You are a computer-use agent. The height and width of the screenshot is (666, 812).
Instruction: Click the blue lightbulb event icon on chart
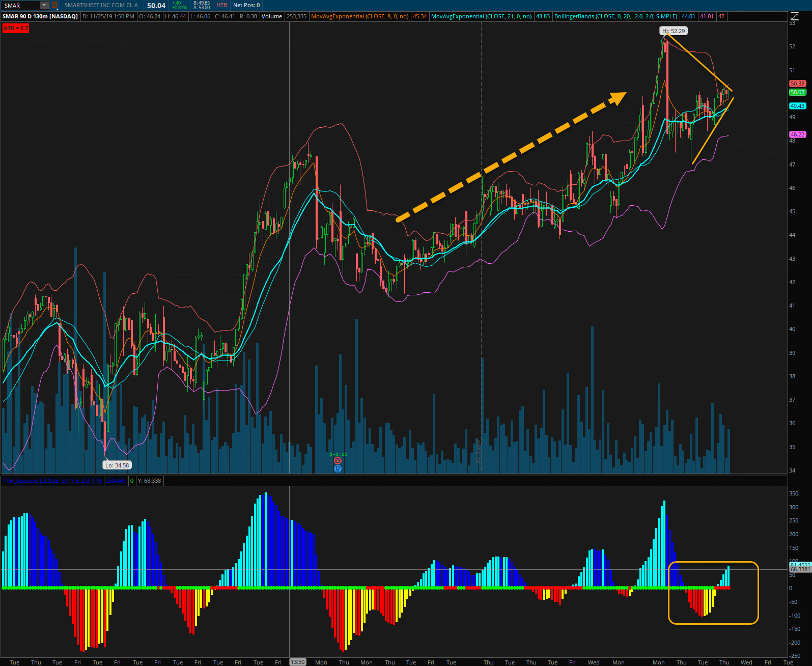click(x=338, y=468)
